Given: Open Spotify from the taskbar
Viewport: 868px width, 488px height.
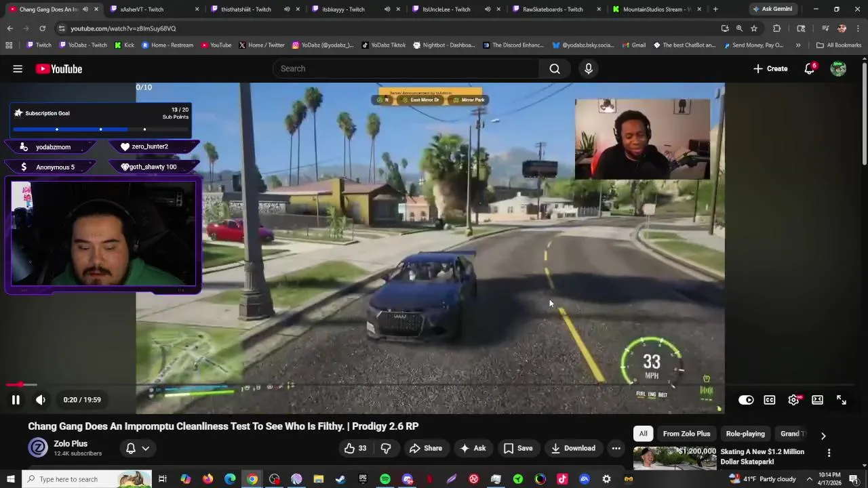Looking at the screenshot, I should point(385,479).
